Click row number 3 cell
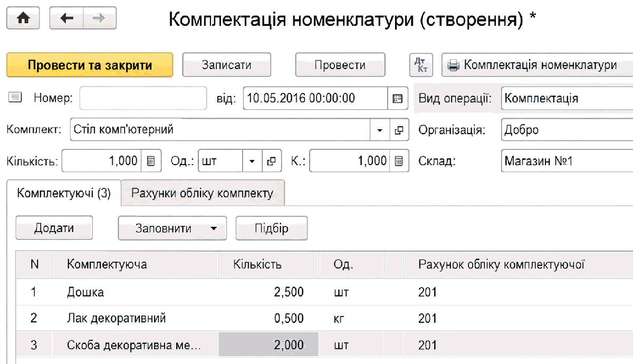 pyautogui.click(x=34, y=345)
